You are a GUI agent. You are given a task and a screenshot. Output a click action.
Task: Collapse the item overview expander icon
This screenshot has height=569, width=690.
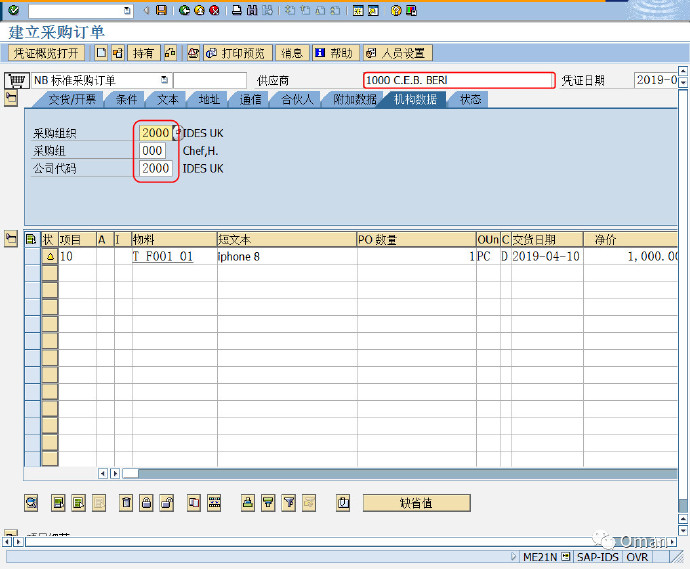pos(11,239)
